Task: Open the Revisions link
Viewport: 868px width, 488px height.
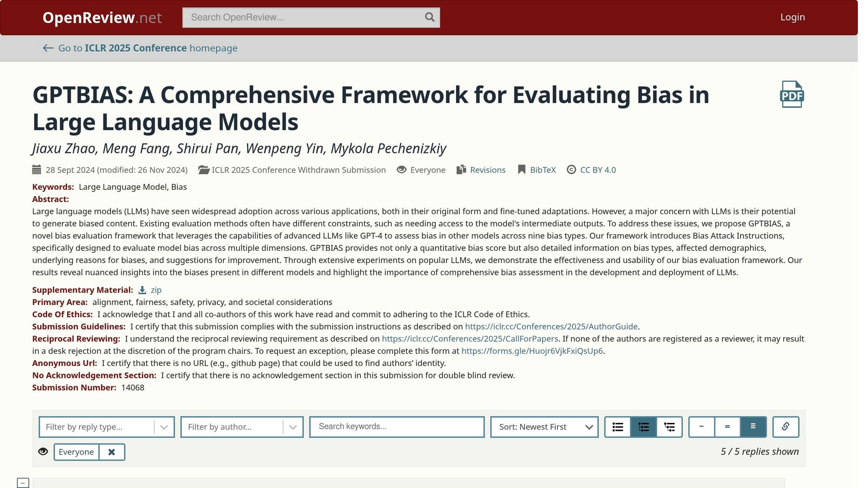Action: pos(487,170)
